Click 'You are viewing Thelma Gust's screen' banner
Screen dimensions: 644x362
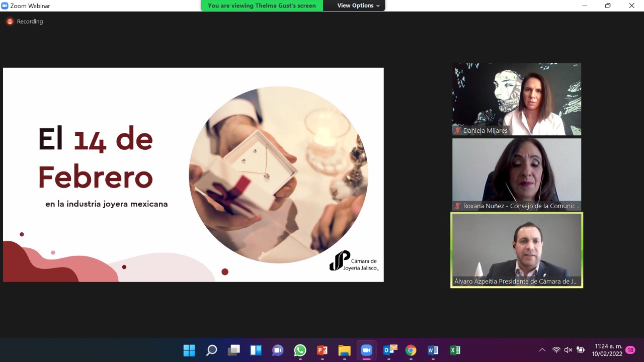pyautogui.click(x=262, y=6)
